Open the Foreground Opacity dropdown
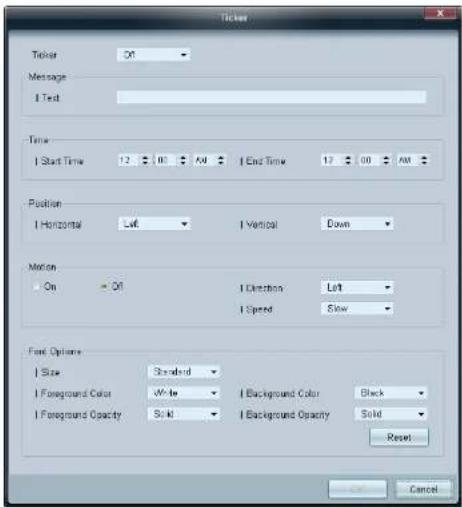 coord(184,414)
